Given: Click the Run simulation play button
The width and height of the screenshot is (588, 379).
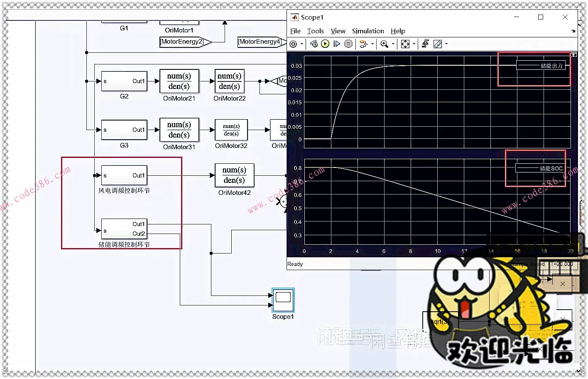Looking at the screenshot, I should click(325, 44).
